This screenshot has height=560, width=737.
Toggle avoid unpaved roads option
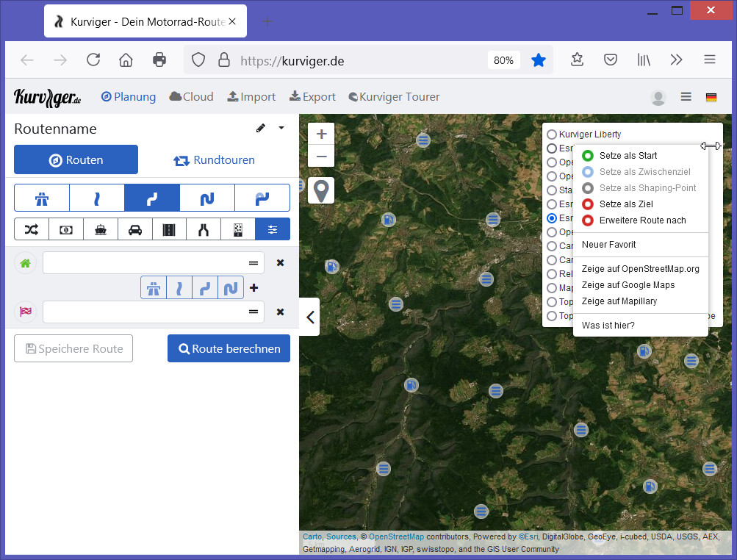(x=238, y=229)
